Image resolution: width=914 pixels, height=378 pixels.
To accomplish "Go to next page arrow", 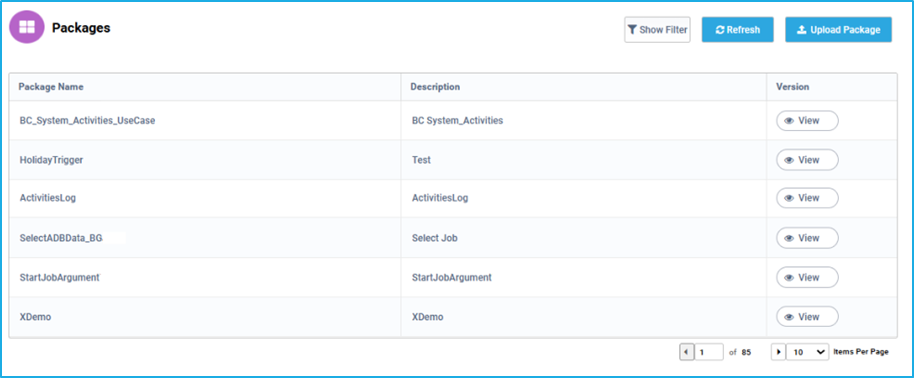I will [x=778, y=352].
